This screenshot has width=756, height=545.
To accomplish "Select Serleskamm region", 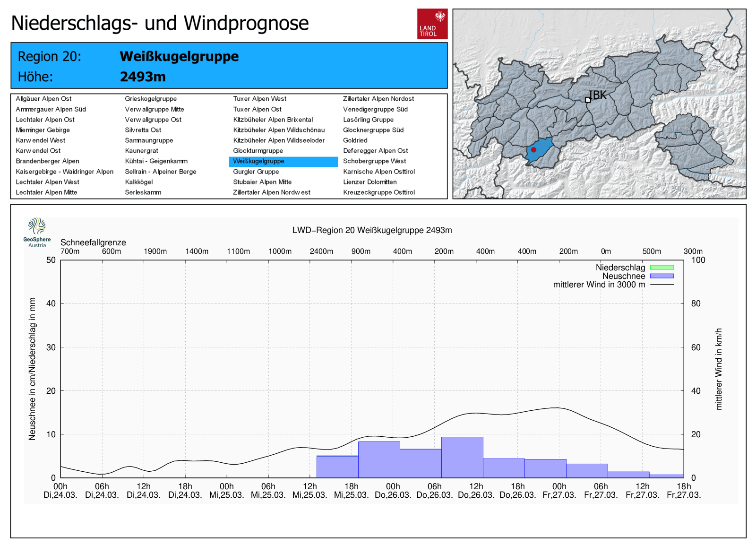I will click(143, 192).
